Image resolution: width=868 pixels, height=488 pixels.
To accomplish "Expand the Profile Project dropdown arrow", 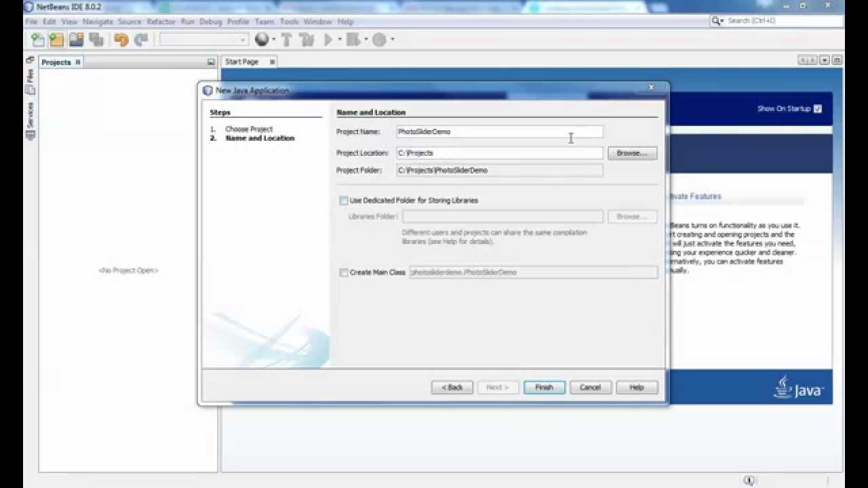I will pos(392,40).
